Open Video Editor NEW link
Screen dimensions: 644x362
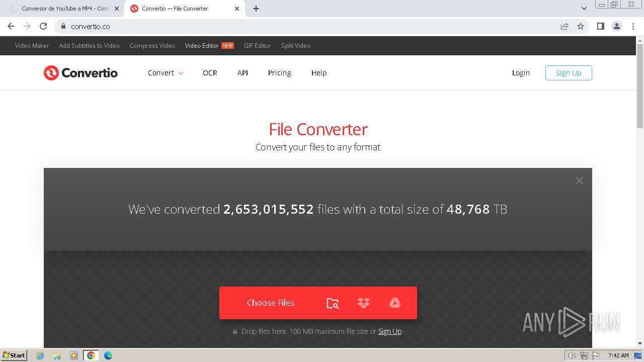tap(209, 45)
